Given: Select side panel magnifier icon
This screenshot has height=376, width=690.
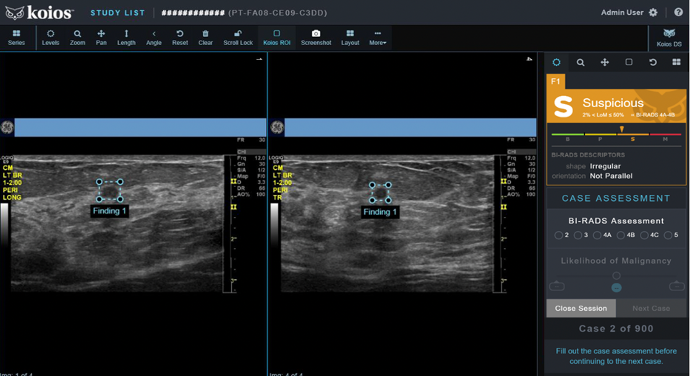Looking at the screenshot, I should click(x=580, y=63).
